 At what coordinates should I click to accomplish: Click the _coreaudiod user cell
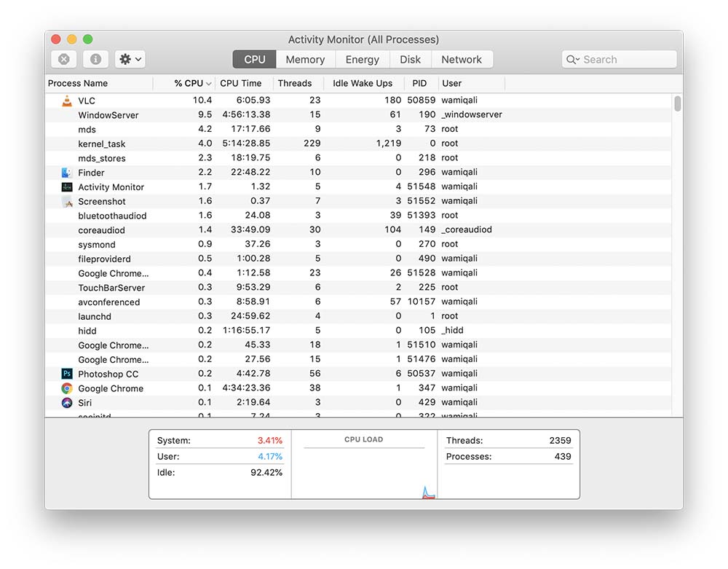click(x=467, y=230)
